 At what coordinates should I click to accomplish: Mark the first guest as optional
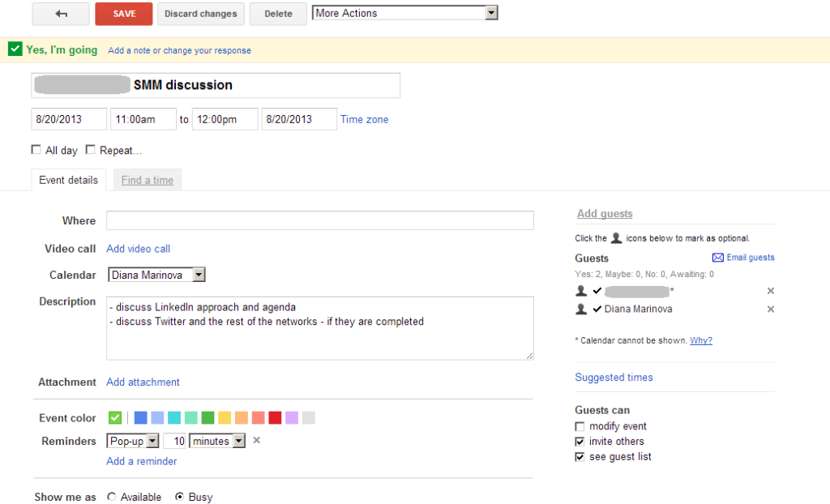coord(580,291)
